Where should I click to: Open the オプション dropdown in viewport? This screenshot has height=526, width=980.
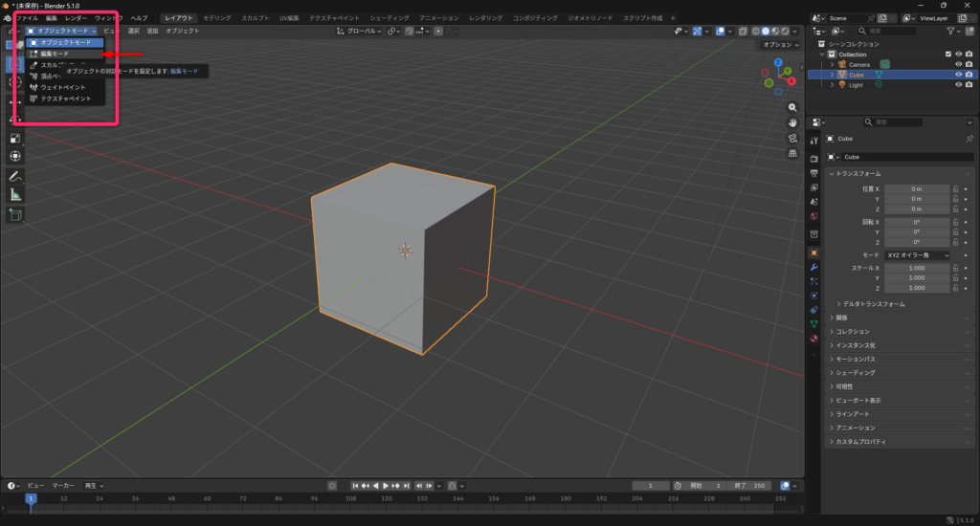780,44
